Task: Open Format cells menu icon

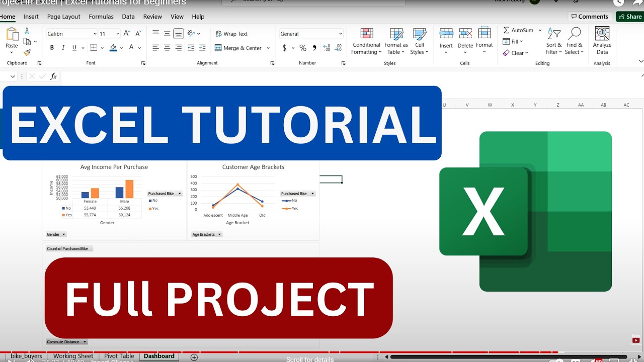Action: (485, 34)
